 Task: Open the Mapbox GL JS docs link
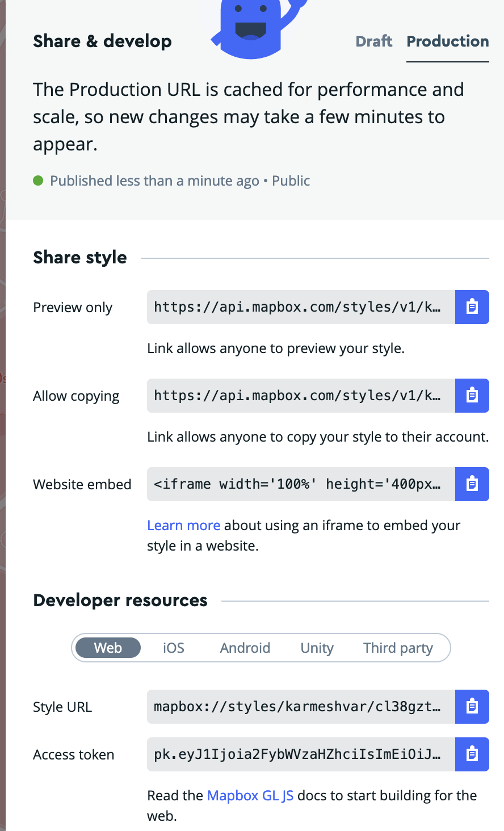(250, 795)
